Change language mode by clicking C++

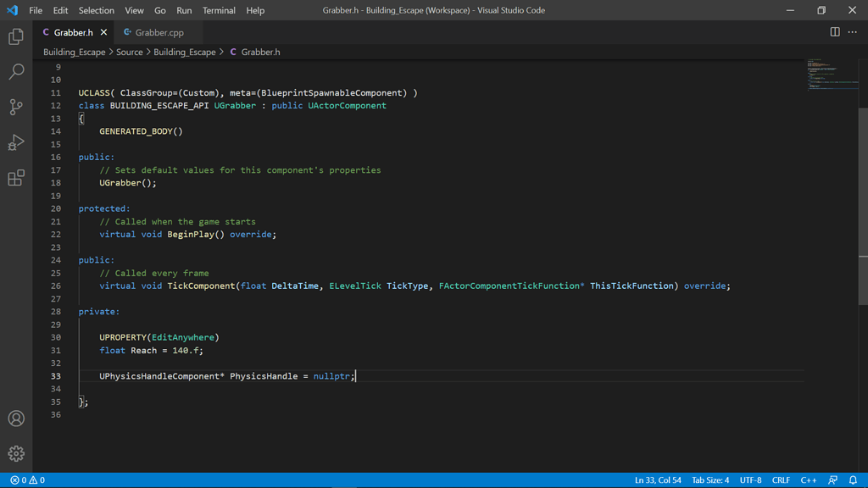click(x=808, y=480)
